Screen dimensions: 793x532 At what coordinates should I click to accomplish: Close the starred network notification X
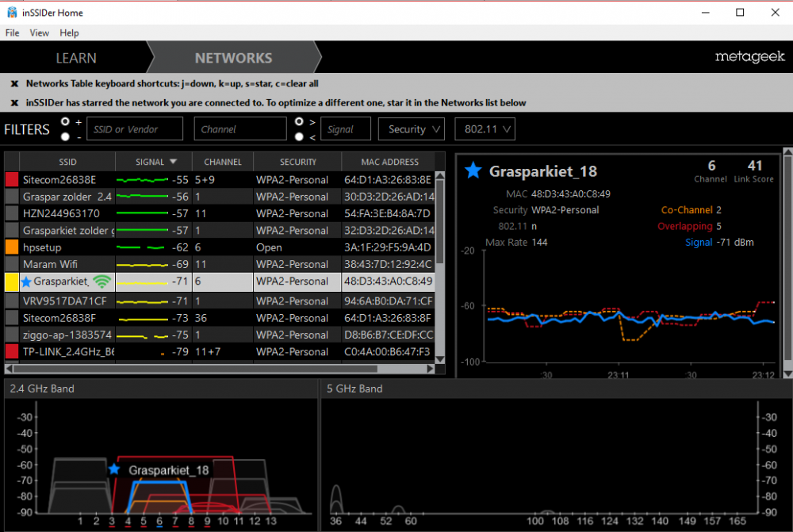point(15,103)
